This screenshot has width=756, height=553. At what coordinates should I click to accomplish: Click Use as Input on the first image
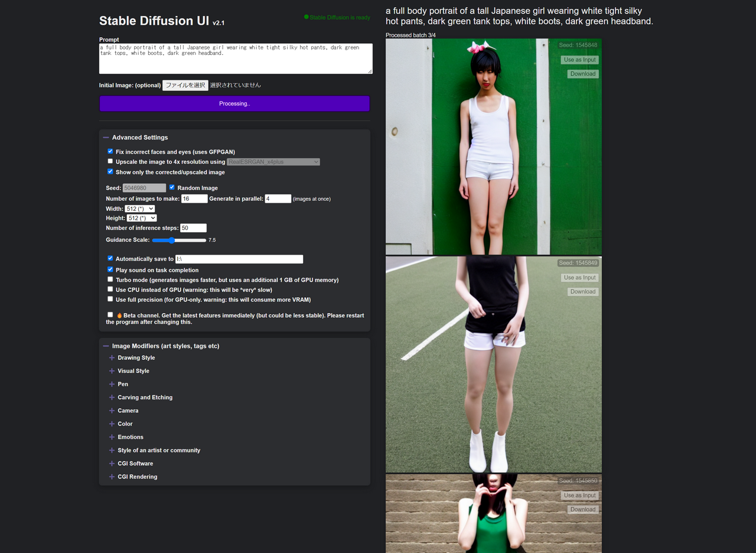click(x=579, y=59)
